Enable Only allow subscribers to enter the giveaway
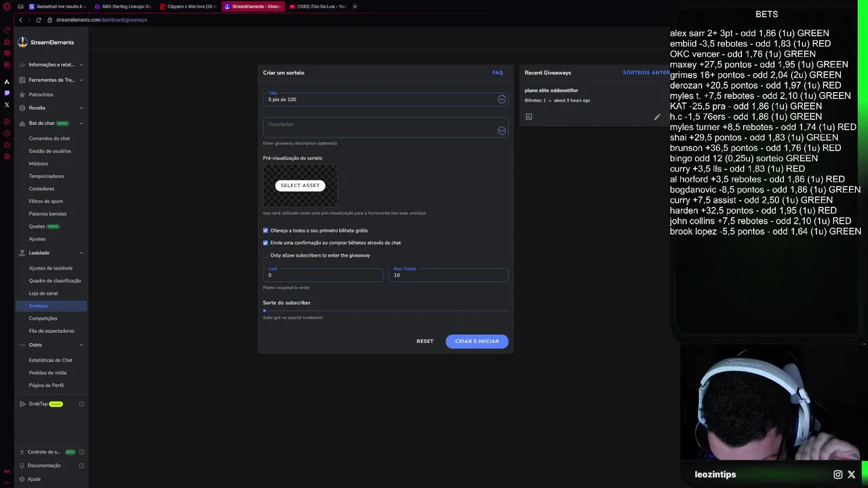 (266, 256)
